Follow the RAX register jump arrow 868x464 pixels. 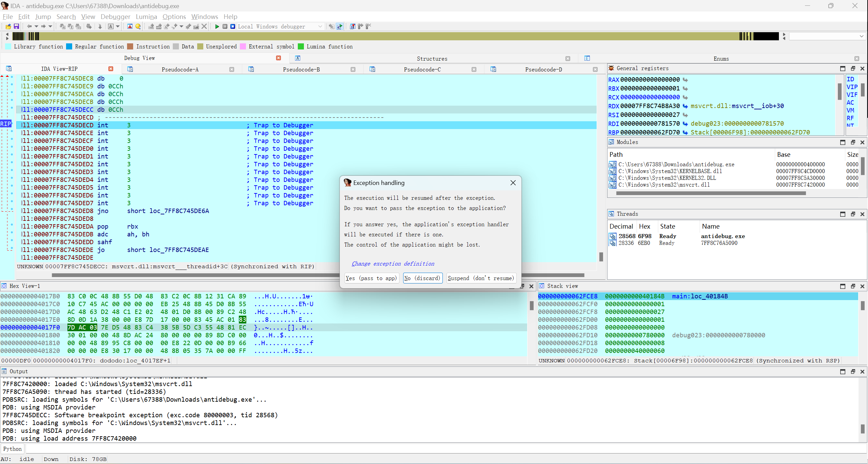685,80
